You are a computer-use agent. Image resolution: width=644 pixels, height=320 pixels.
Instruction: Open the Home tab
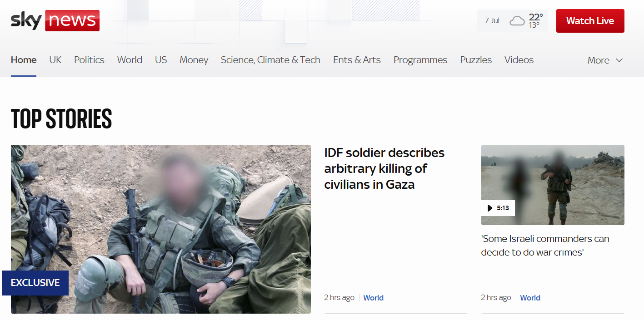[x=24, y=60]
